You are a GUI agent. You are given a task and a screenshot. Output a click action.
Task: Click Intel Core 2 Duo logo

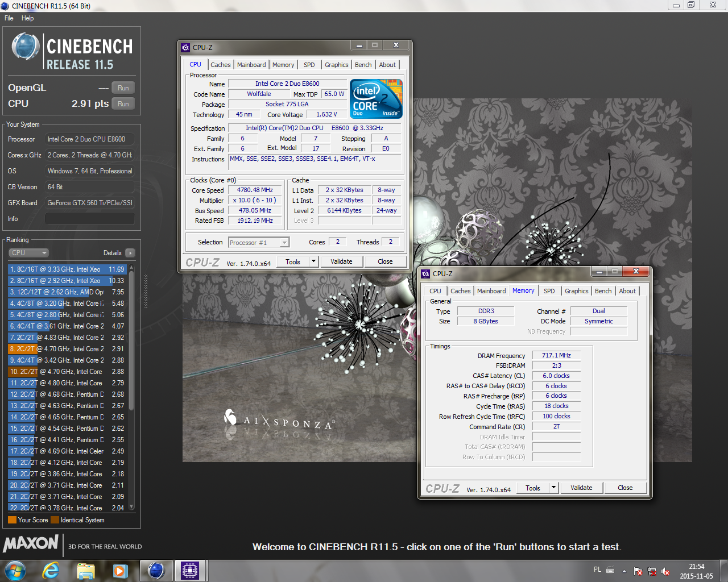tap(377, 98)
